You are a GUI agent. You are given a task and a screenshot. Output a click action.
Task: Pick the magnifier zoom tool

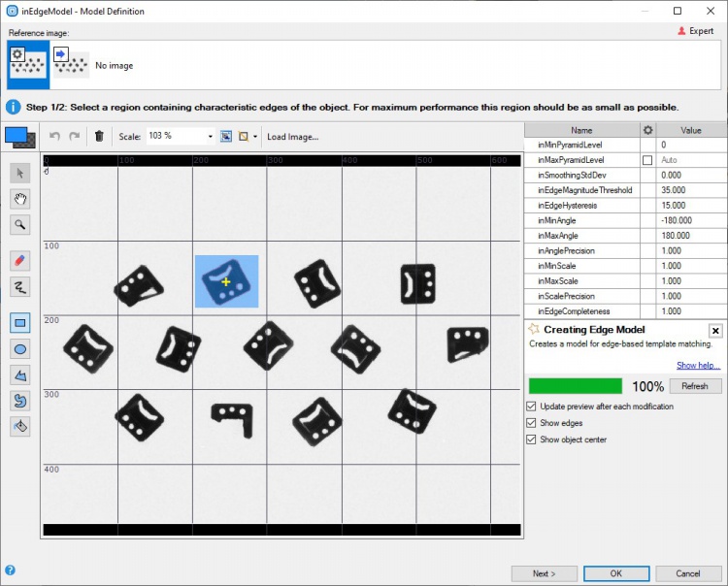tap(20, 225)
